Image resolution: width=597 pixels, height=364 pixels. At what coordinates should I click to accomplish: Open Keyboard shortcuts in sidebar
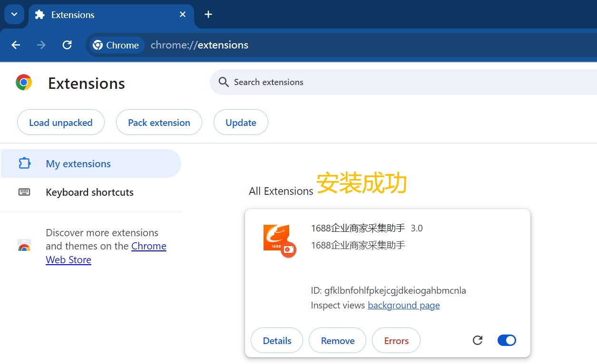tap(91, 192)
